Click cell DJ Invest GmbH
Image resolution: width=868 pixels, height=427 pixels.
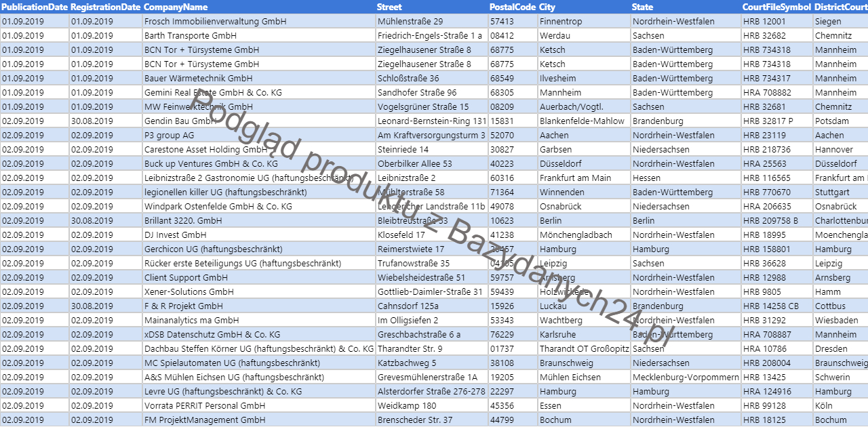click(259, 235)
